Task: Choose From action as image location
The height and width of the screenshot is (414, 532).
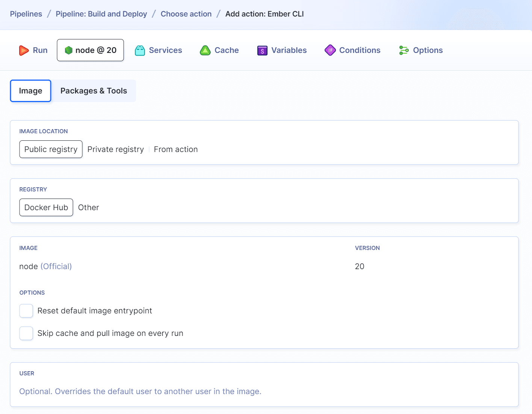Action: (175, 149)
